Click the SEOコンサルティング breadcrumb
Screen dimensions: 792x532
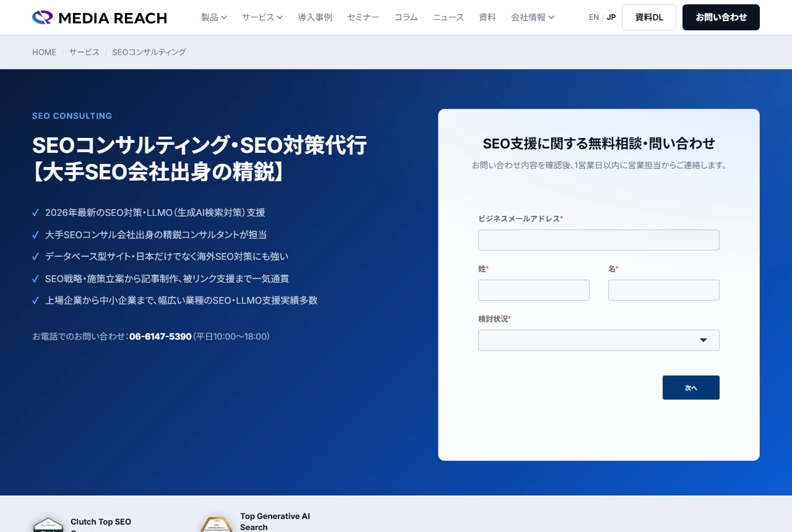[x=149, y=52]
